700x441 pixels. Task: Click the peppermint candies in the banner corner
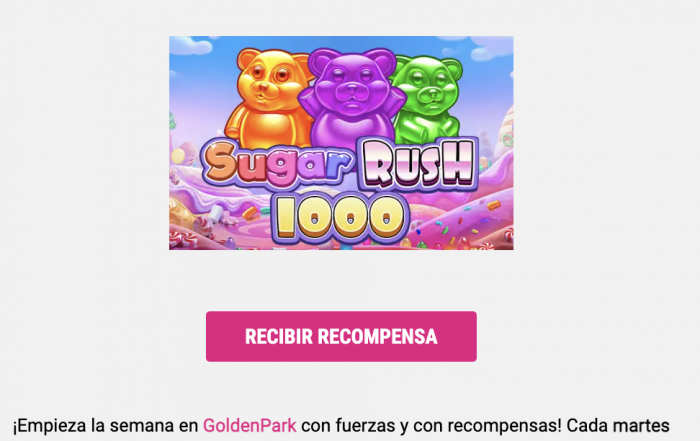pos(188,233)
